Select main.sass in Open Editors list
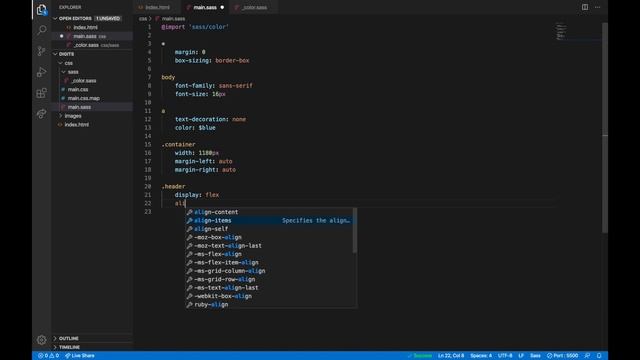Viewport: 640px width, 360px height. point(85,36)
